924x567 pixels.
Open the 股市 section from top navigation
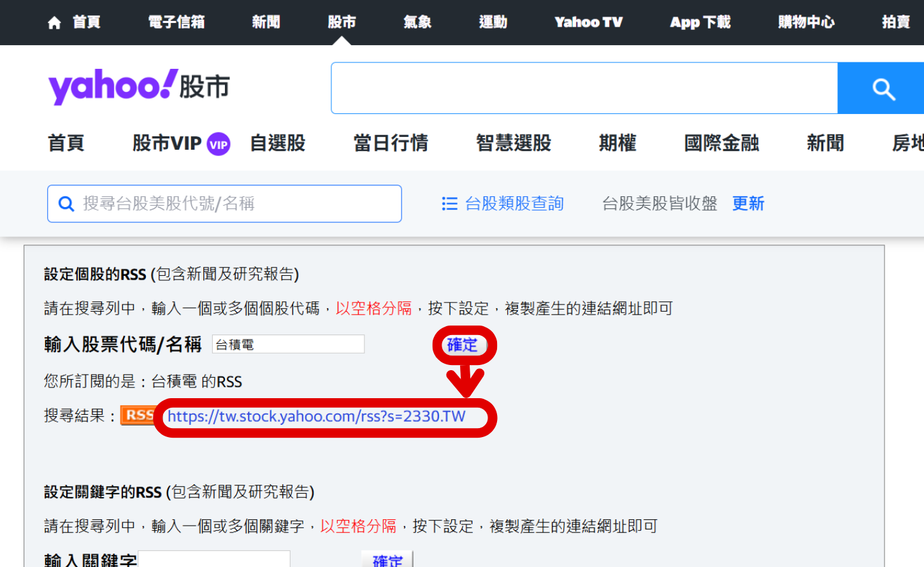click(x=342, y=22)
